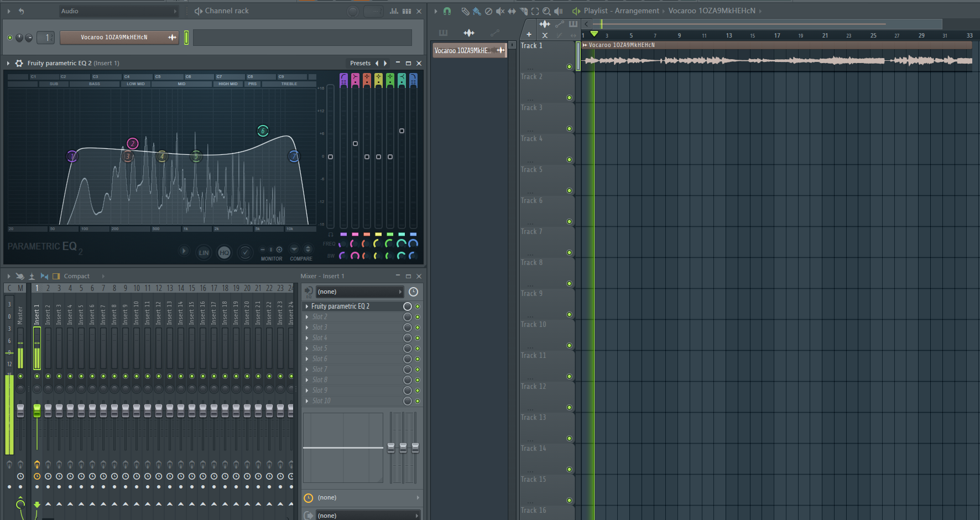The width and height of the screenshot is (980, 520).
Task: Select the Mute tool in playlist toolbar
Action: pos(500,11)
